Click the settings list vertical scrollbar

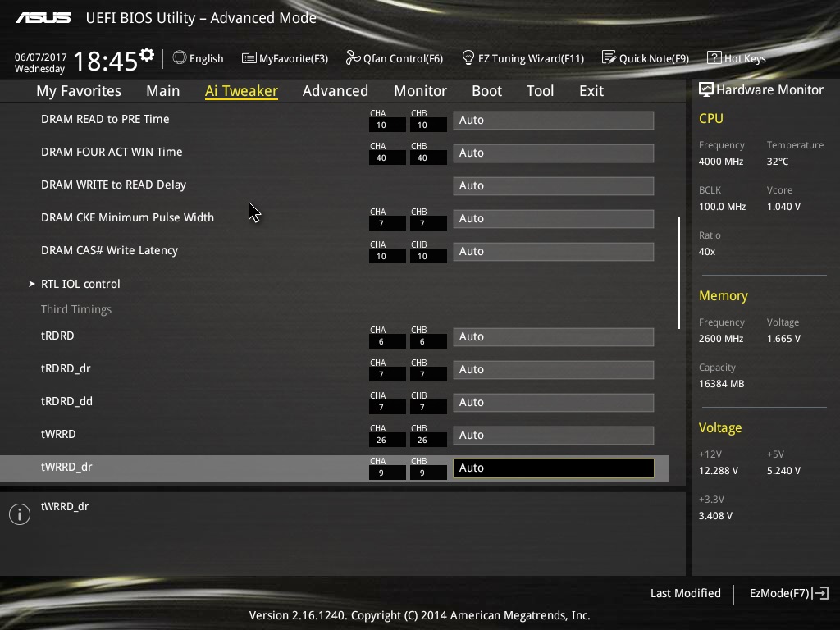pos(678,272)
